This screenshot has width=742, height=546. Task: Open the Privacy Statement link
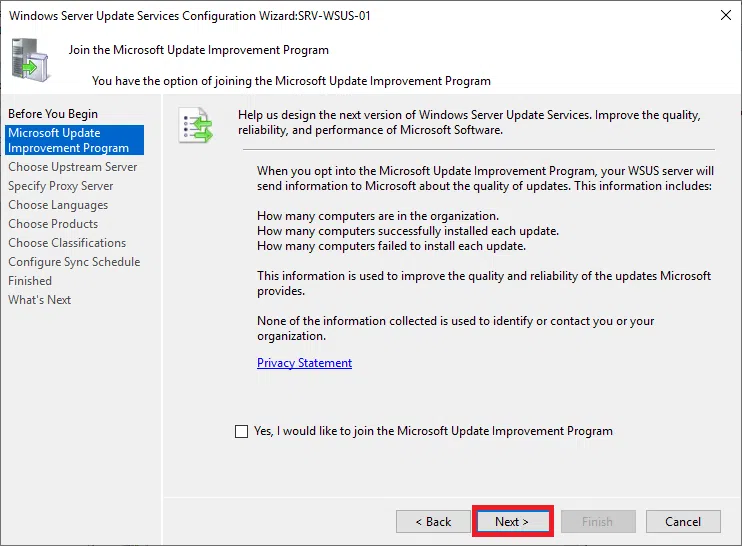point(304,363)
